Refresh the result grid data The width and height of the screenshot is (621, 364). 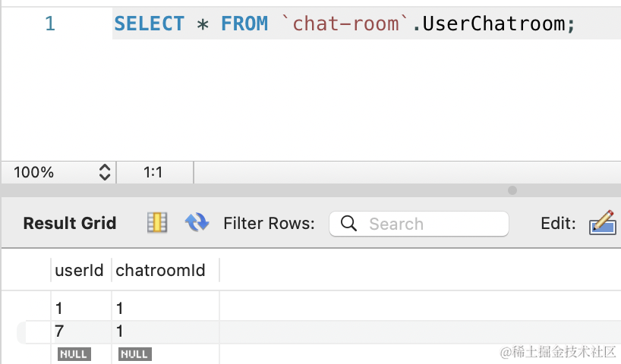click(197, 223)
